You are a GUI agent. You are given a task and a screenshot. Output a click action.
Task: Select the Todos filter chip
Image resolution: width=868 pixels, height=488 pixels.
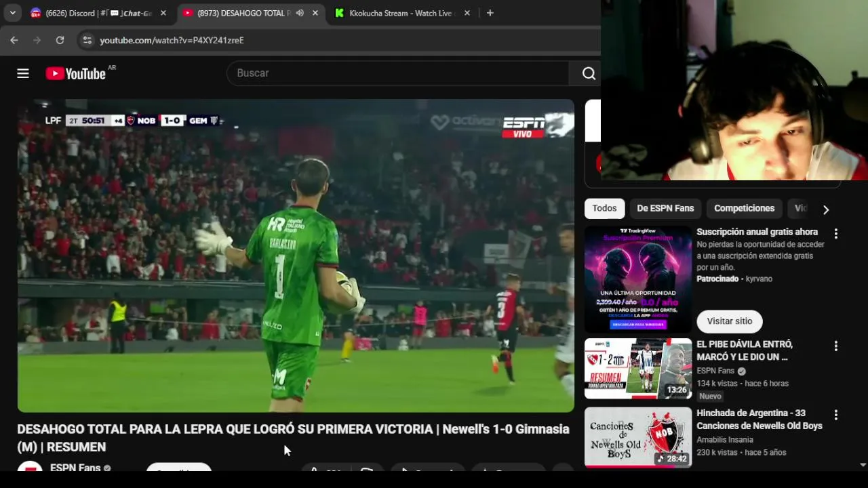(x=604, y=208)
